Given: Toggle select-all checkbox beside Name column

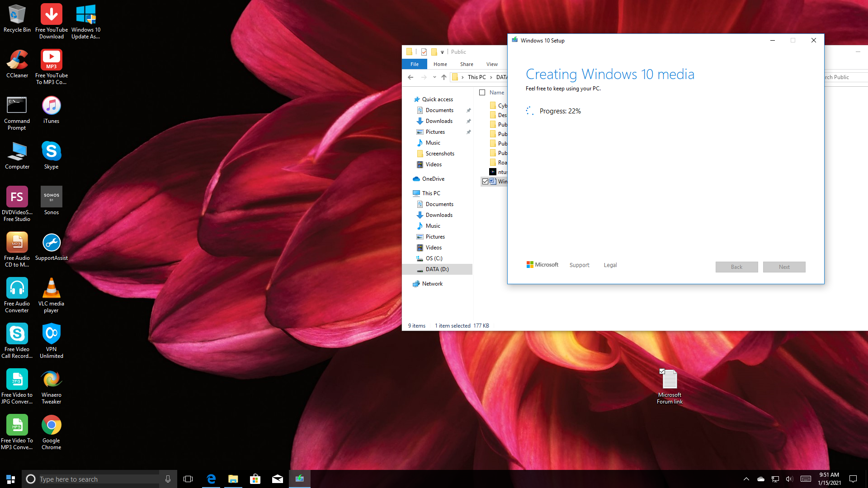Looking at the screenshot, I should (482, 93).
